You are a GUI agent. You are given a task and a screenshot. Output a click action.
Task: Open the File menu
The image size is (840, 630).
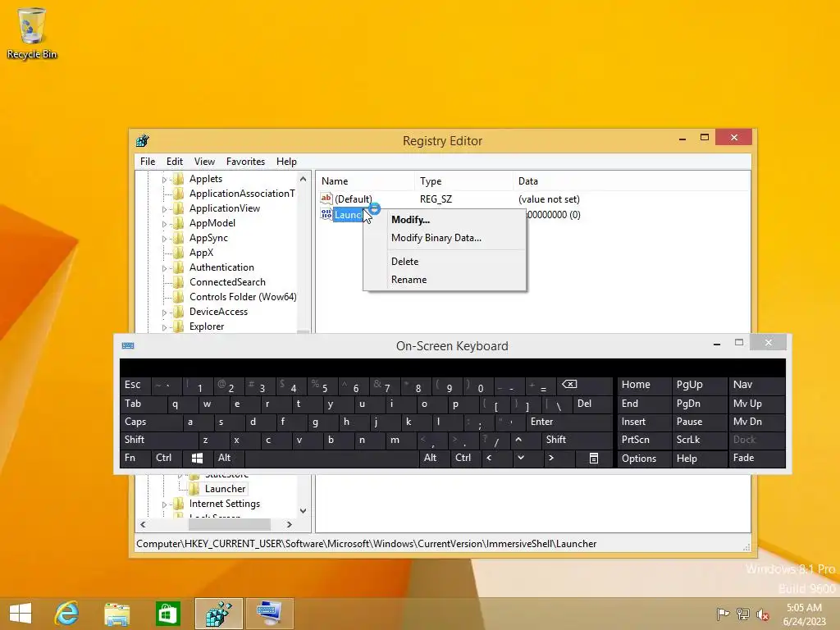pyautogui.click(x=148, y=162)
